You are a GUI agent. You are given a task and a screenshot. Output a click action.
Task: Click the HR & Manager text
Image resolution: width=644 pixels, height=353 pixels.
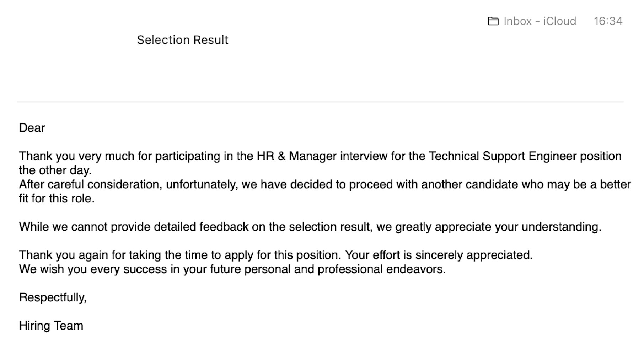click(297, 156)
